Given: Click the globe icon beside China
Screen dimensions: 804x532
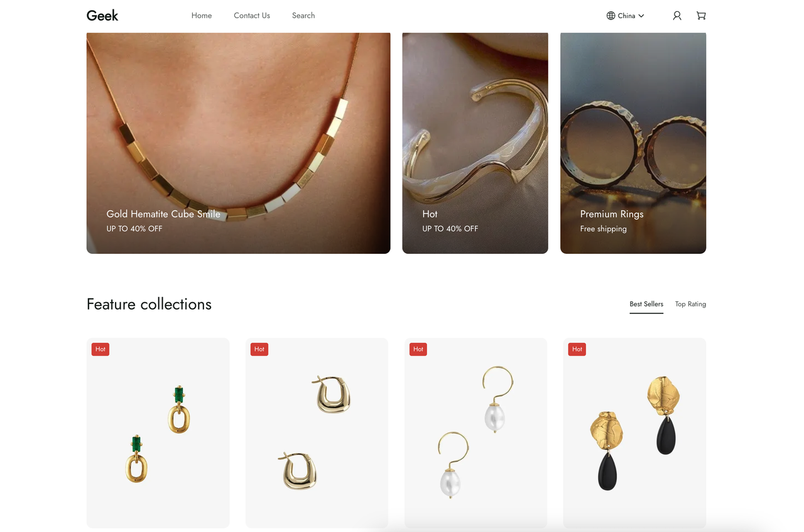Looking at the screenshot, I should click(611, 16).
